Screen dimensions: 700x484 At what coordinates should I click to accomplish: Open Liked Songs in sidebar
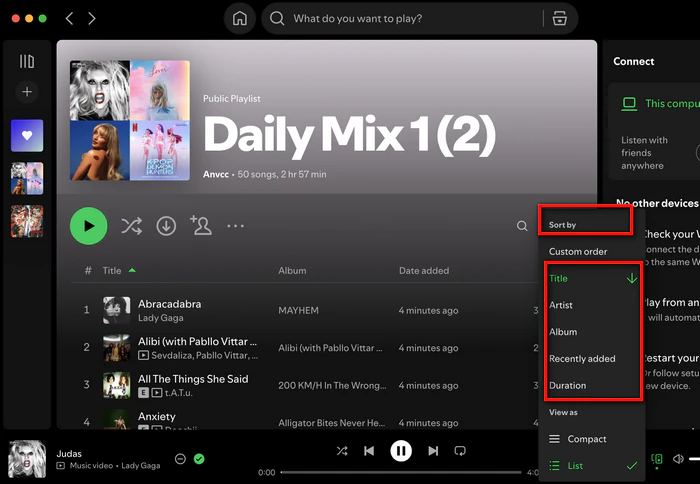tap(27, 135)
